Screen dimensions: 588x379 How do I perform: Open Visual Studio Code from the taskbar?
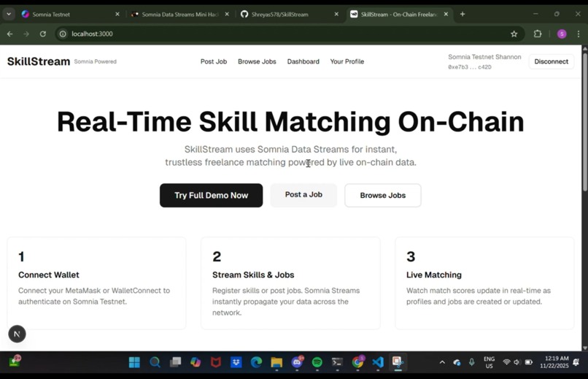click(x=378, y=362)
